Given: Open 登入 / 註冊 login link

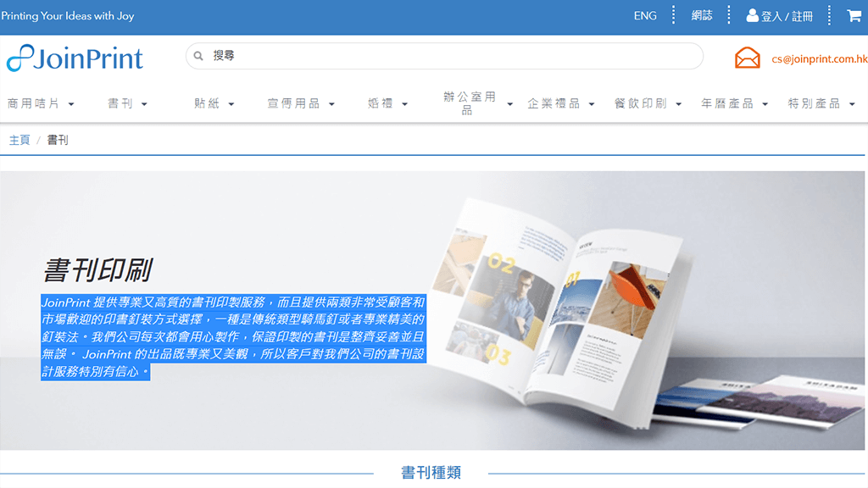Looking at the screenshot, I should pyautogui.click(x=786, y=16).
